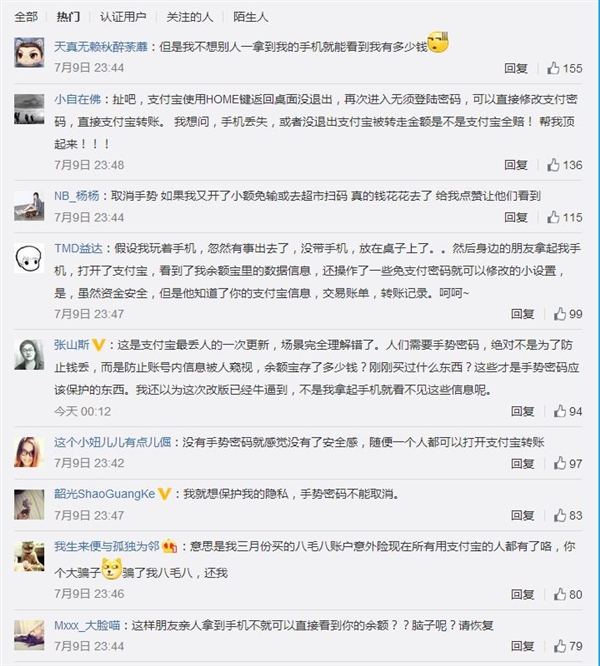Open the 关注的人 tab

coord(187,16)
